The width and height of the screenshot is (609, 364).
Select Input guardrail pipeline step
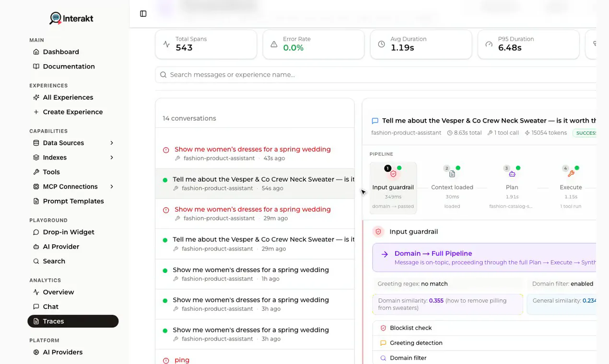coord(393,188)
